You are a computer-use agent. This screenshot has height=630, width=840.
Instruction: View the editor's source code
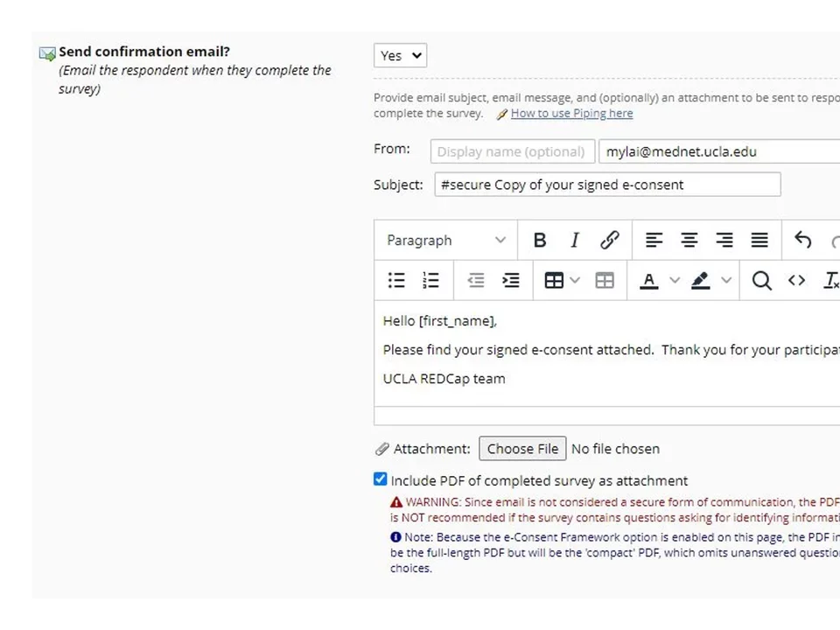pos(796,280)
